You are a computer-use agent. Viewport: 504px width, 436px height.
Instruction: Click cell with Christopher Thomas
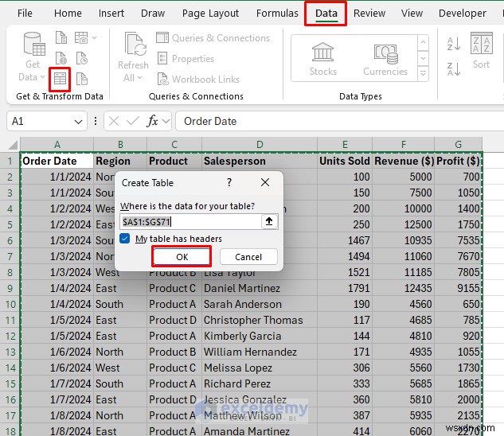260,320
